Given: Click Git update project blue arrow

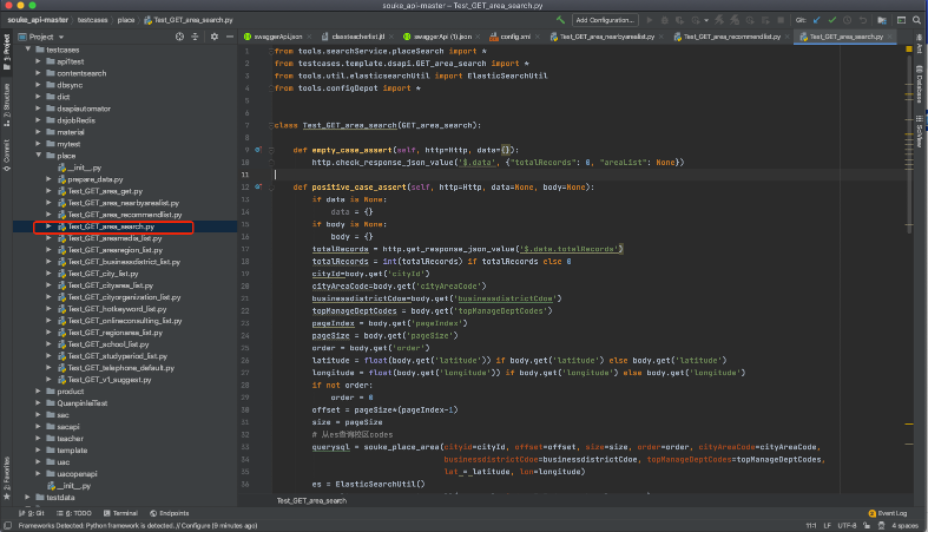Looking at the screenshot, I should point(817,20).
